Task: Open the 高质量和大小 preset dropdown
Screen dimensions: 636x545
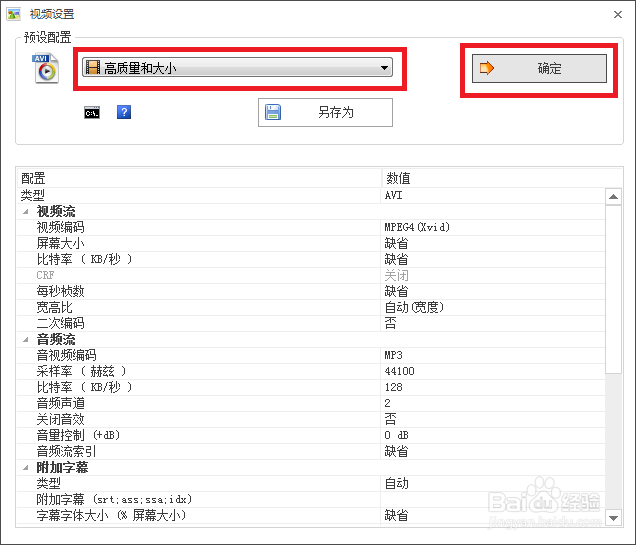Action: [x=237, y=67]
